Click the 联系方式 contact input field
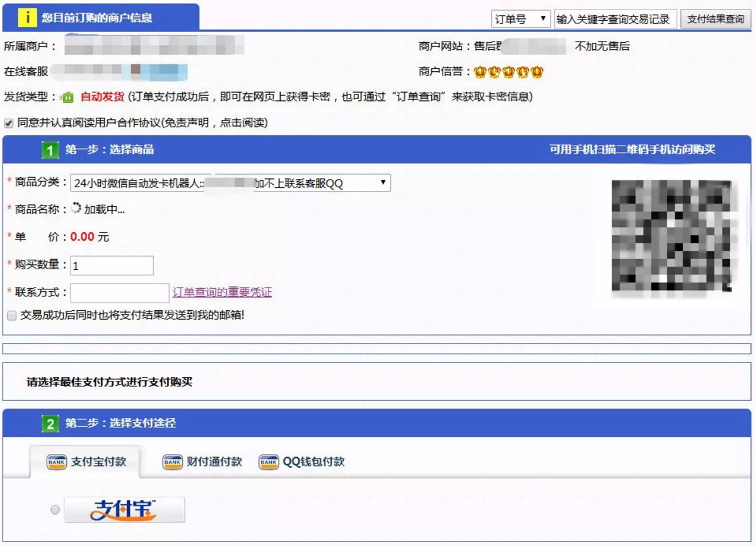The width and height of the screenshot is (756, 546). click(120, 293)
